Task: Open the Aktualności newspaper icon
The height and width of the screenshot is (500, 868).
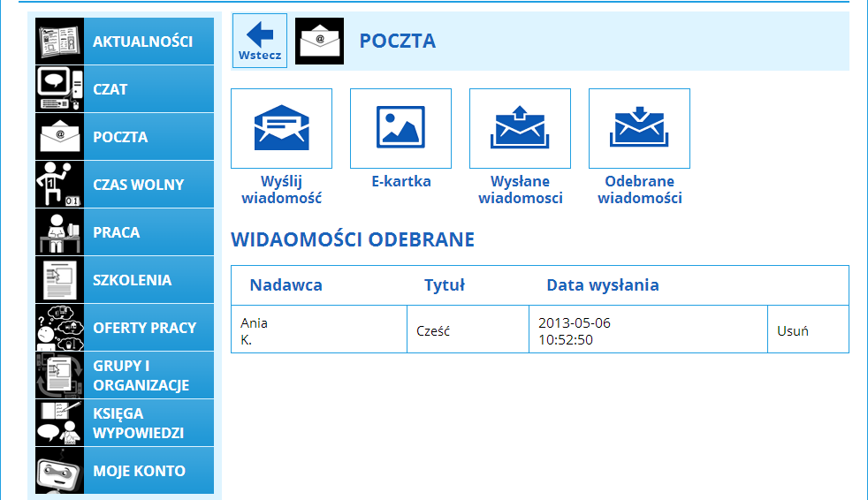Action: (60, 42)
